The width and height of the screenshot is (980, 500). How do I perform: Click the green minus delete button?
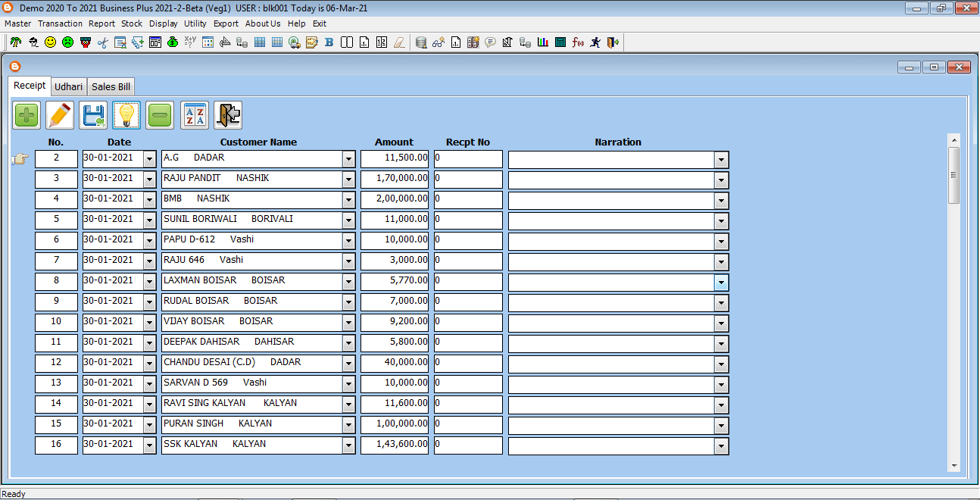click(160, 115)
